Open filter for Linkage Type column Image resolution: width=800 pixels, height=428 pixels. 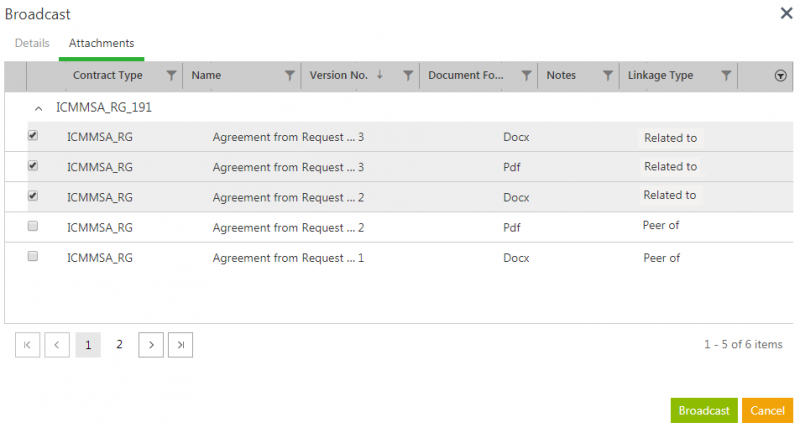pyautogui.click(x=726, y=76)
